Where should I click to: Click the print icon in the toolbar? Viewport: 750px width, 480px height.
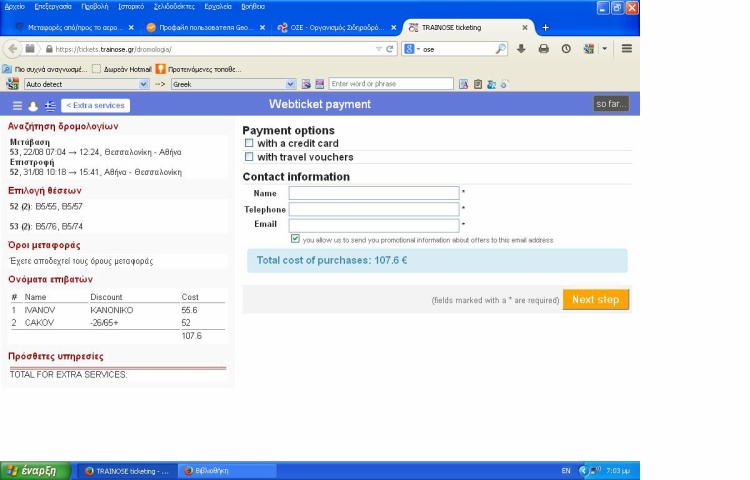pyautogui.click(x=543, y=49)
